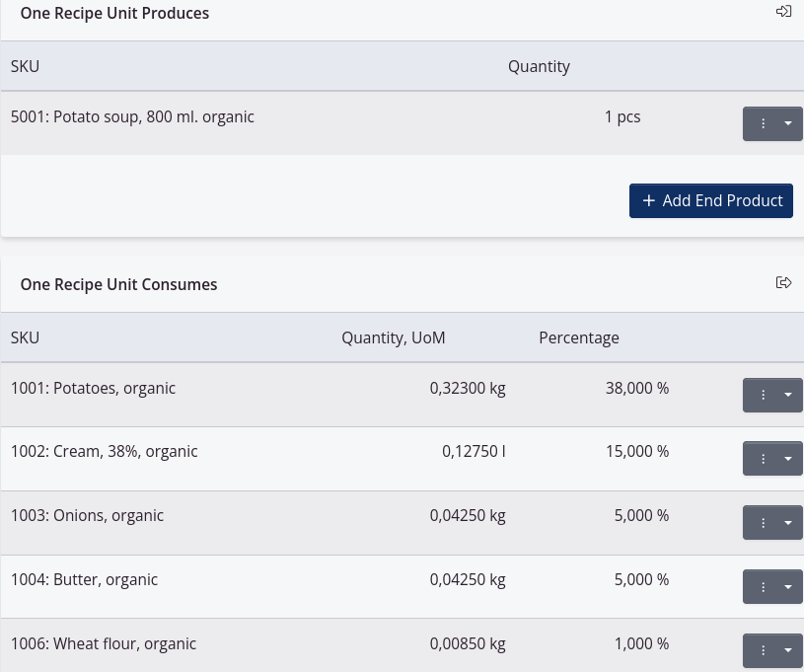Open the actions menu for Potatoes, organic

click(x=763, y=395)
